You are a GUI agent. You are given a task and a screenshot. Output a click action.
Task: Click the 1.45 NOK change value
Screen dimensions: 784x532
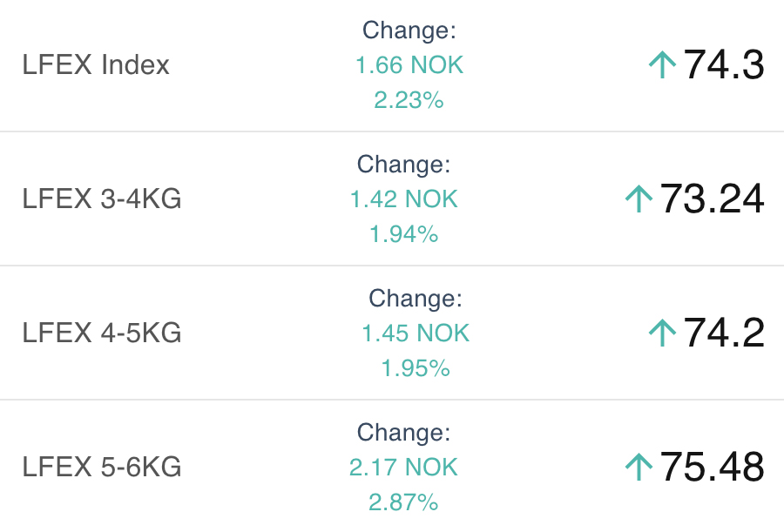[x=416, y=333]
